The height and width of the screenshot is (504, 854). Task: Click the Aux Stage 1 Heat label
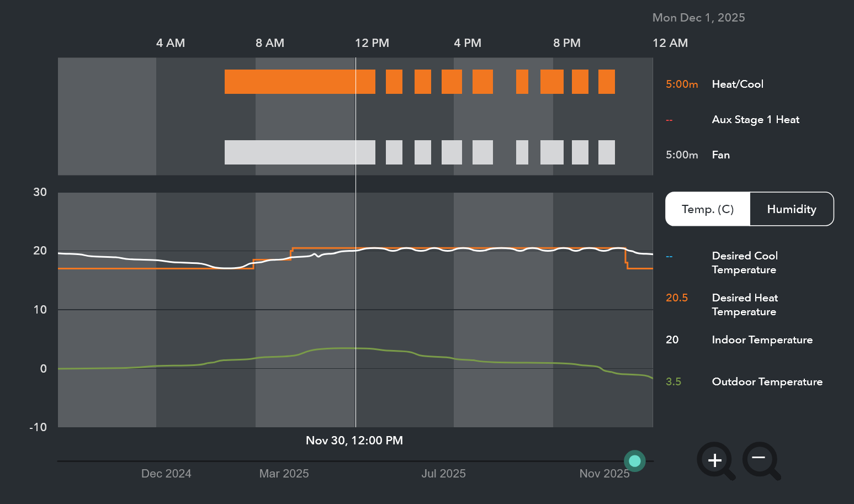click(755, 120)
